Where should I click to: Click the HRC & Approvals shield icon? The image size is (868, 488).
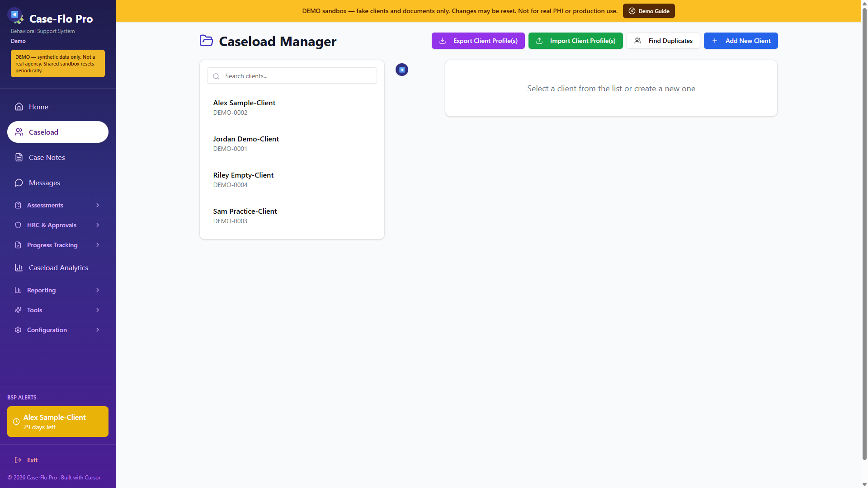18,225
